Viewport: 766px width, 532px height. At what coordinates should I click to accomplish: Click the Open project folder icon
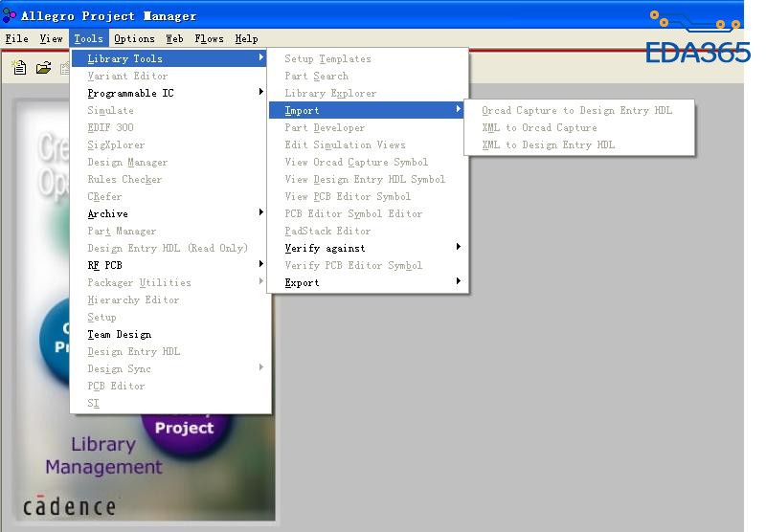click(43, 67)
